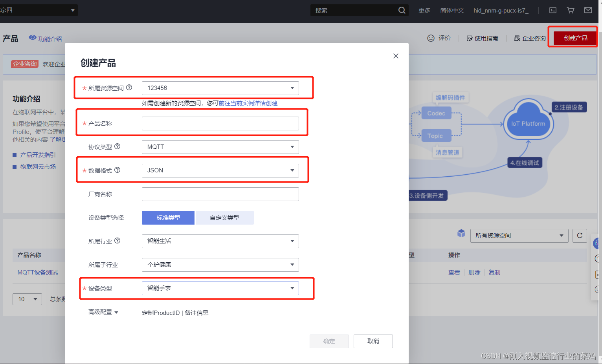Click the search magnifier icon
The height and width of the screenshot is (364, 602).
coord(402,10)
